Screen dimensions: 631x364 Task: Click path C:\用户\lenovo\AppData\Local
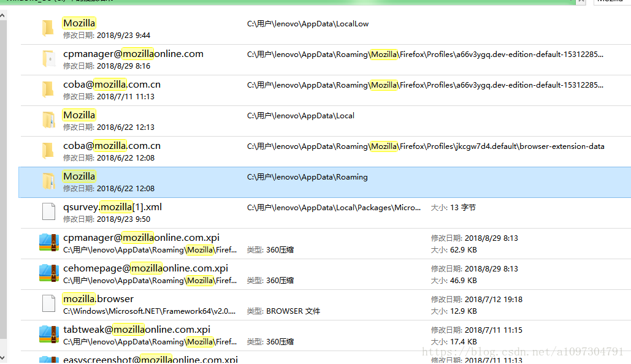click(x=300, y=116)
